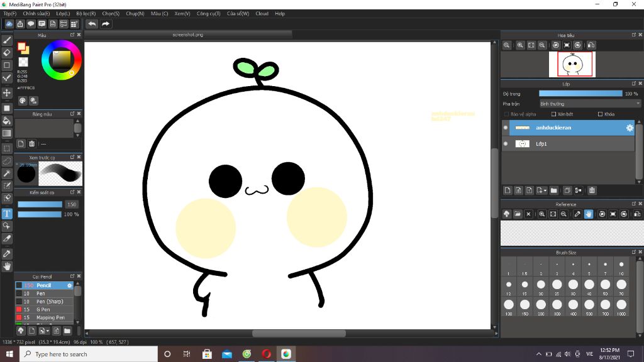Open the Công cụ(T) menu
The height and width of the screenshot is (362, 644).
(x=208, y=13)
